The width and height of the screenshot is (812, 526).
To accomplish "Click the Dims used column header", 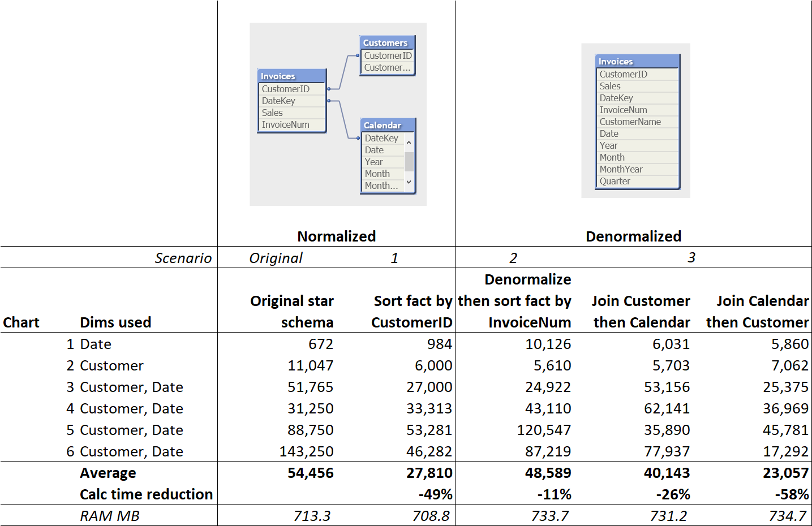I will click(x=115, y=322).
